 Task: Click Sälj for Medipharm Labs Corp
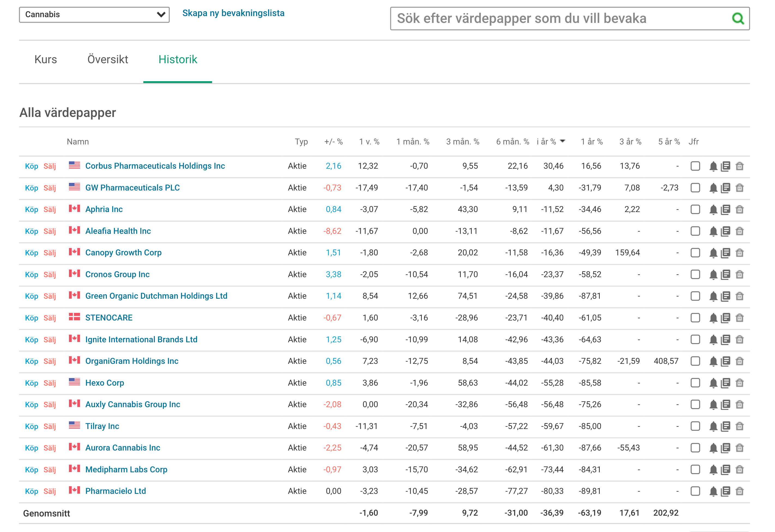tap(50, 470)
